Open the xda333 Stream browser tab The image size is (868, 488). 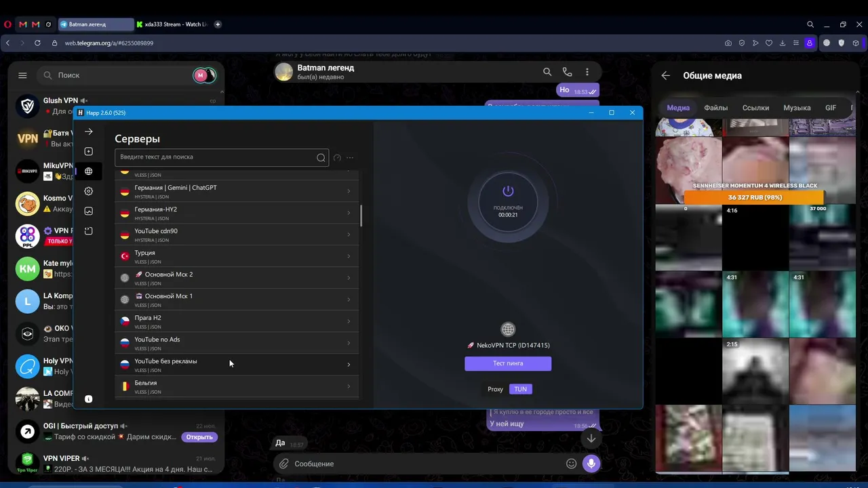(x=173, y=24)
